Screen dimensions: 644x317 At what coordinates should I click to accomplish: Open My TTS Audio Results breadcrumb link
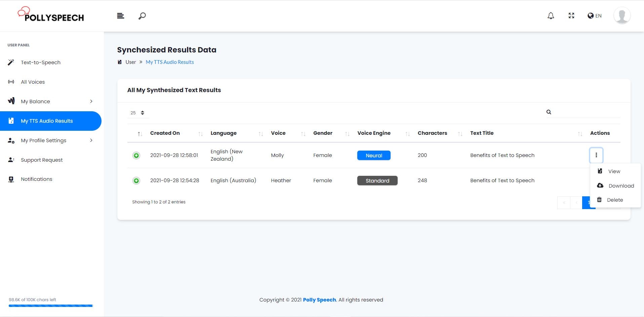(x=170, y=62)
